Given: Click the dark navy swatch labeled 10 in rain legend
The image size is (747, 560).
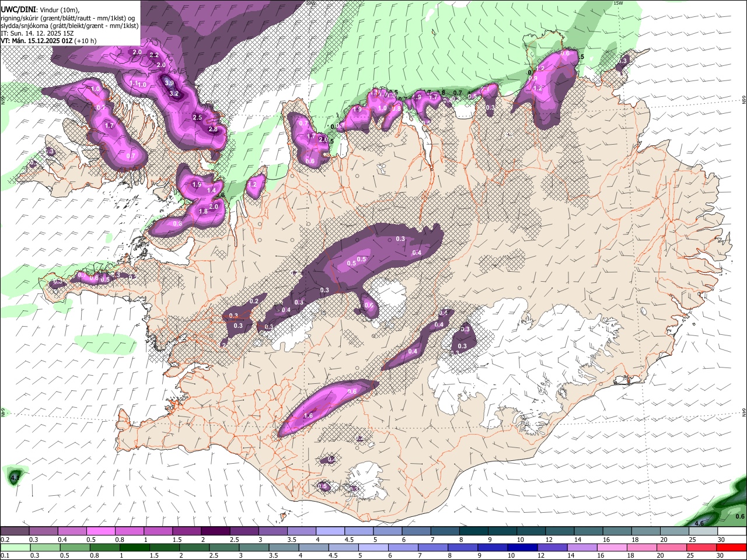Looking at the screenshot, I should [x=522, y=547].
